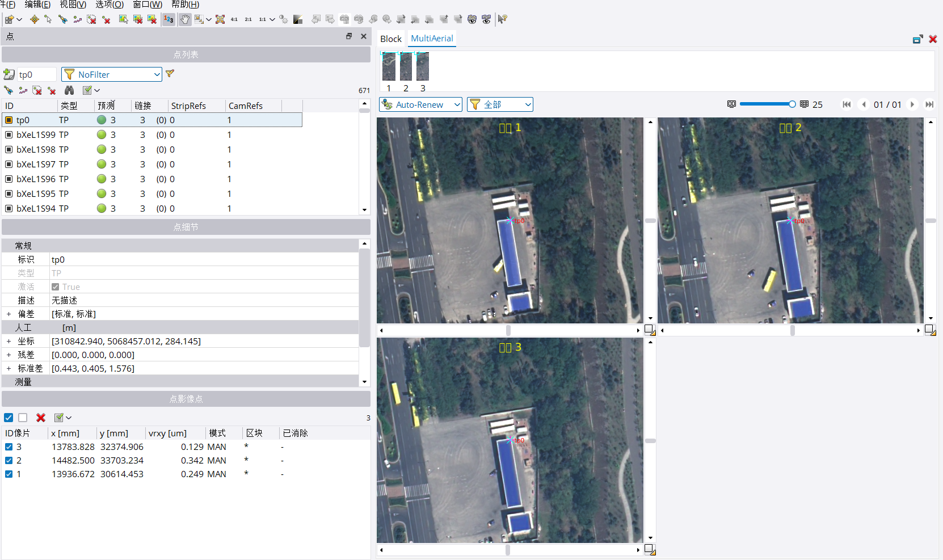
Task: Collapse the 点列表 section header
Action: [x=186, y=54]
